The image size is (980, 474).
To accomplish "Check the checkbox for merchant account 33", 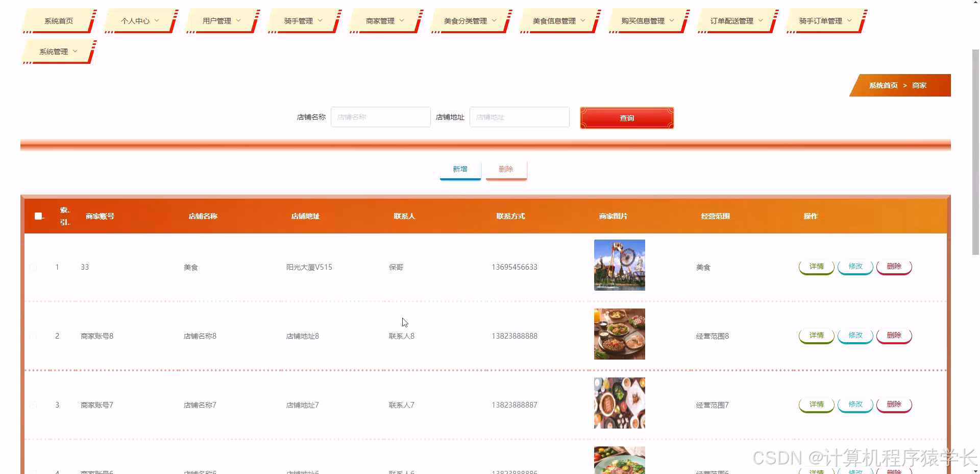I will point(33,267).
